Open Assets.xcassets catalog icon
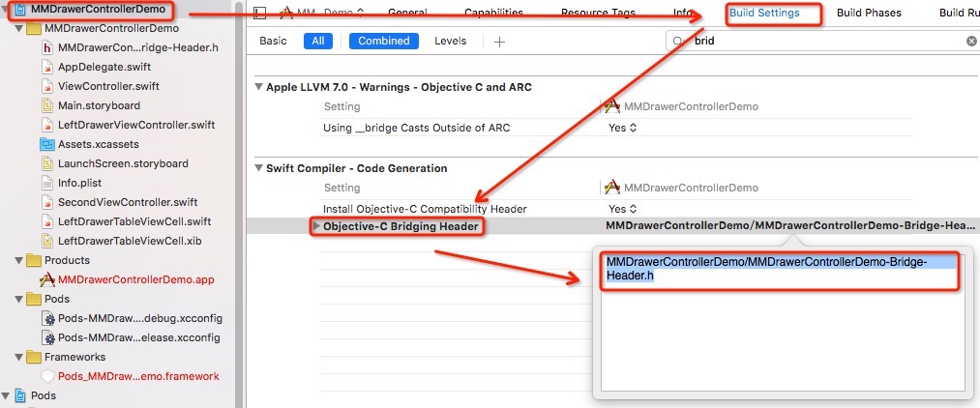This screenshot has height=408, width=980. pyautogui.click(x=47, y=144)
